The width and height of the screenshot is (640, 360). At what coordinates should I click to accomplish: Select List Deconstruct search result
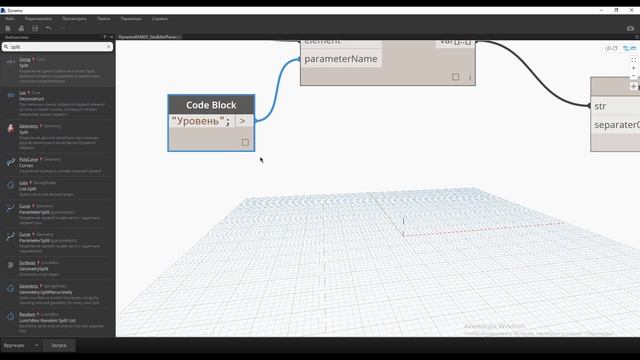coord(58,103)
